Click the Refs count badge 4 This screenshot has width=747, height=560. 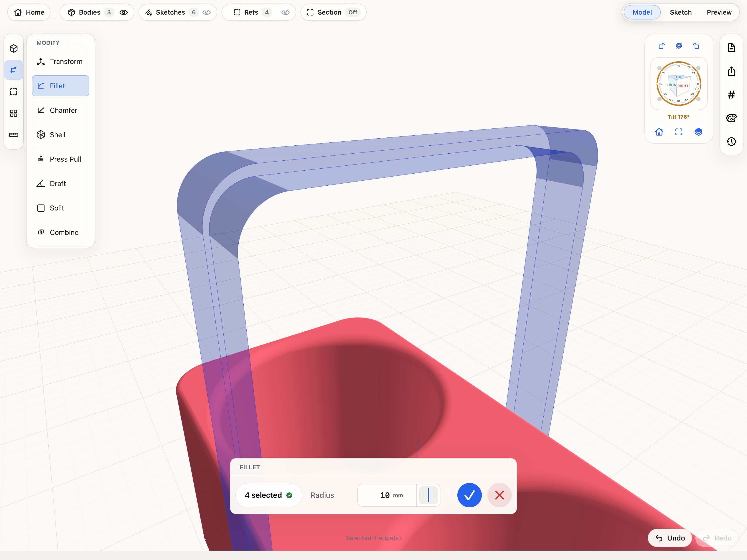[x=267, y=12]
